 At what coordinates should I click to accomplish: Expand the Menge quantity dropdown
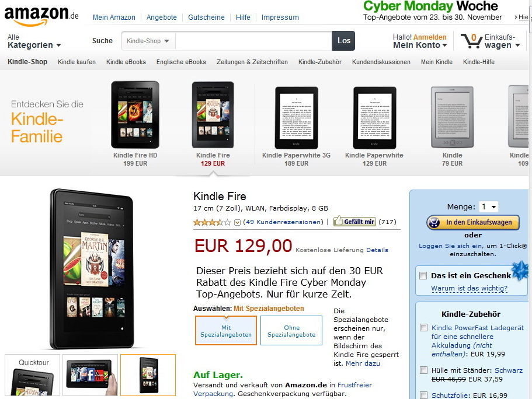(x=488, y=206)
